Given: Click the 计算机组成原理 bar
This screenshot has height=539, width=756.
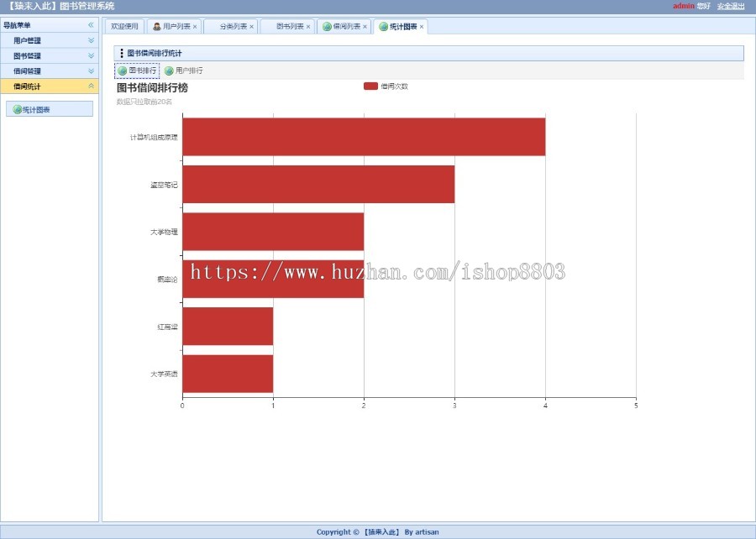Looking at the screenshot, I should (x=364, y=137).
